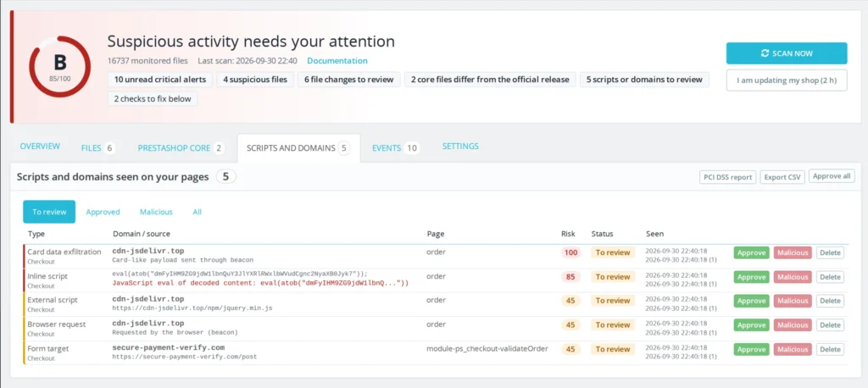The image size is (868, 388).
Task: Switch to the Files tab
Action: tap(97, 147)
